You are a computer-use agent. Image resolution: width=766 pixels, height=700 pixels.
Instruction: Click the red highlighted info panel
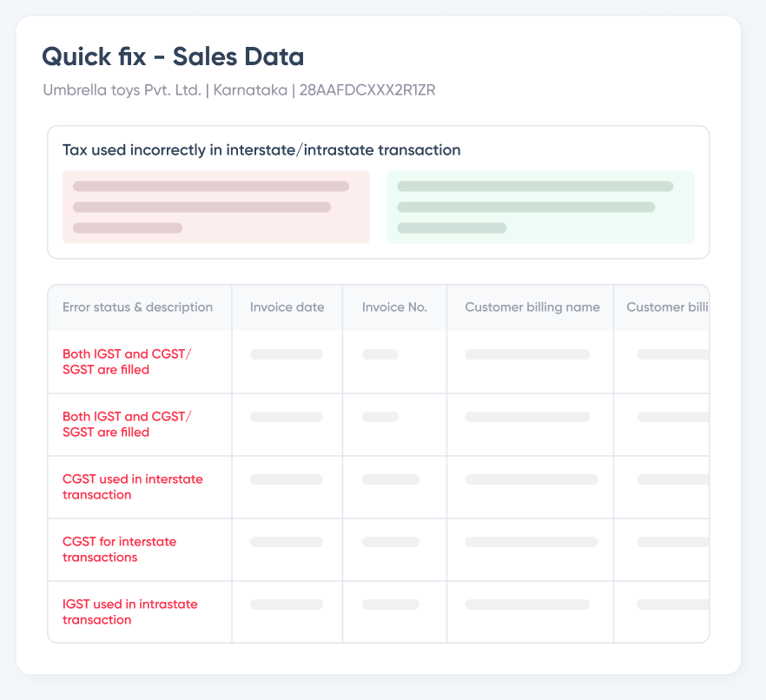click(215, 208)
